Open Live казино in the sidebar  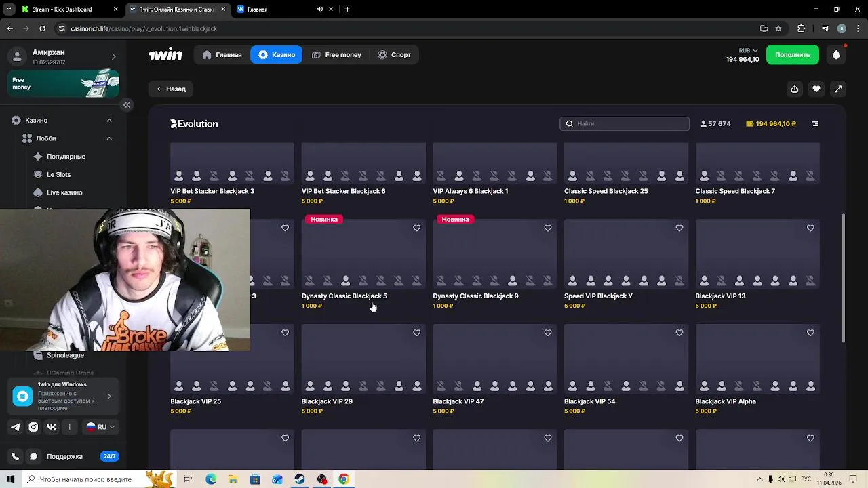pyautogui.click(x=64, y=193)
